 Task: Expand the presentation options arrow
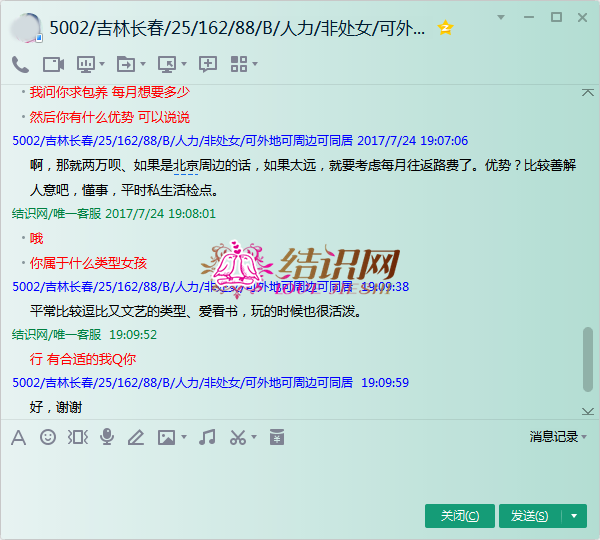point(102,64)
